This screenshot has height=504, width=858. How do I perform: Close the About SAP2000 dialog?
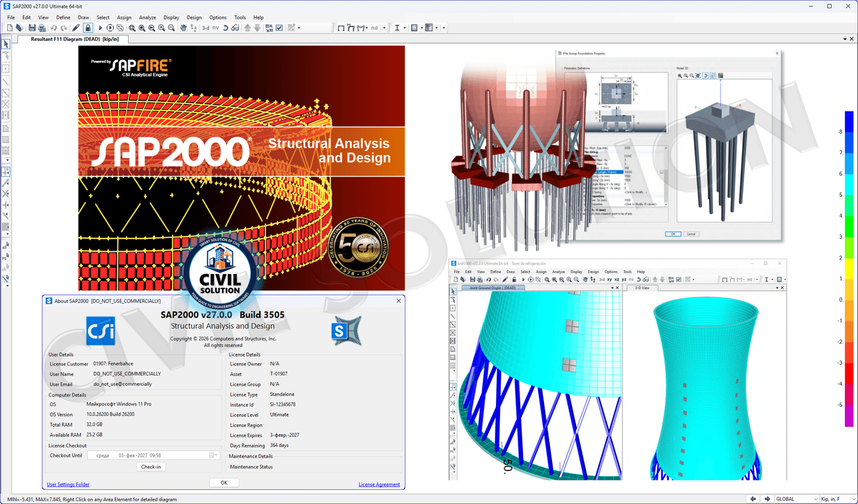[x=399, y=301]
